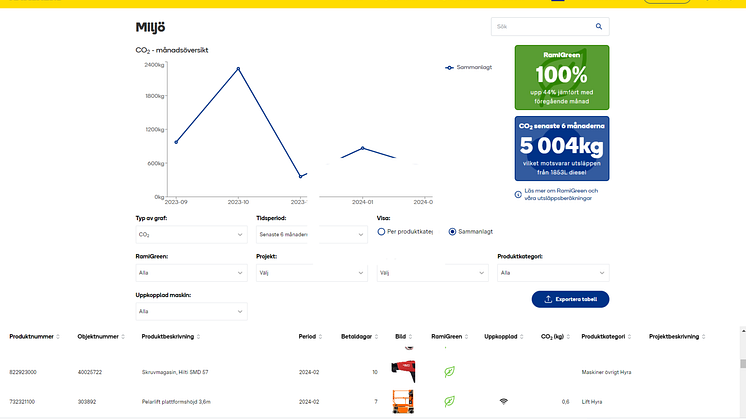The width and height of the screenshot is (746, 419).
Task: Sort by Uppkopplad column arrows
Action: (x=521, y=337)
